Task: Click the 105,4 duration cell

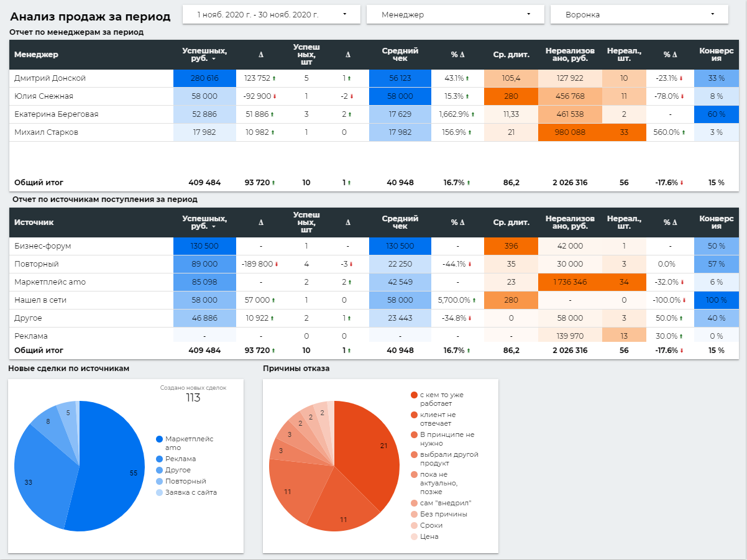Action: point(511,78)
